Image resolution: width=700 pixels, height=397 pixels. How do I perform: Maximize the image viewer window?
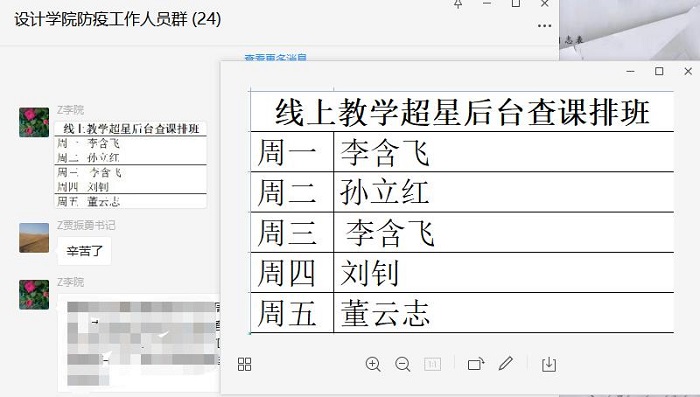click(659, 71)
